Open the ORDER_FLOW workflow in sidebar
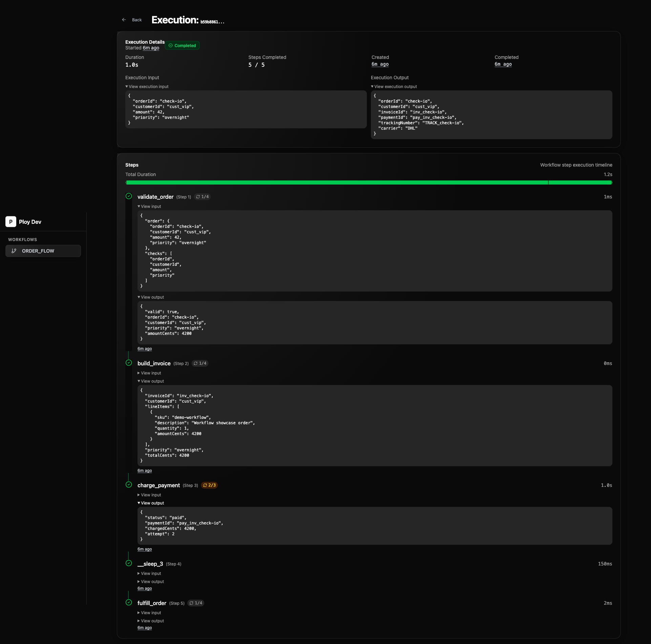651x644 pixels. 38,251
